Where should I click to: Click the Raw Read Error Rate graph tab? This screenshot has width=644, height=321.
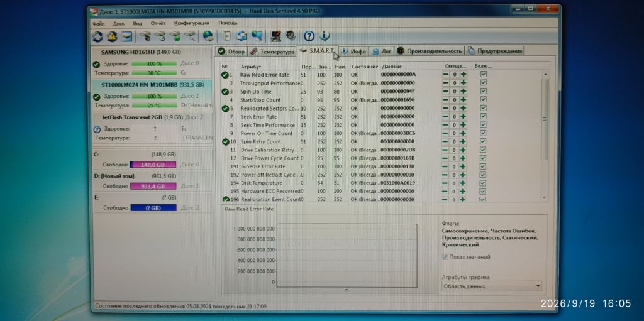(249, 209)
